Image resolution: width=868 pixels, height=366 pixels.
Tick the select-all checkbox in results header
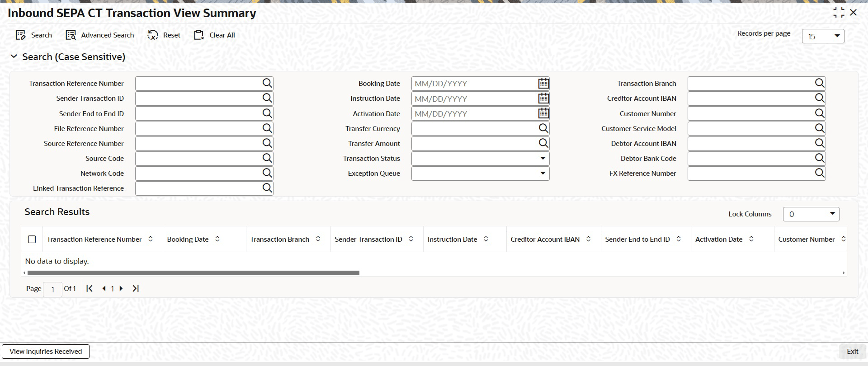(32, 239)
